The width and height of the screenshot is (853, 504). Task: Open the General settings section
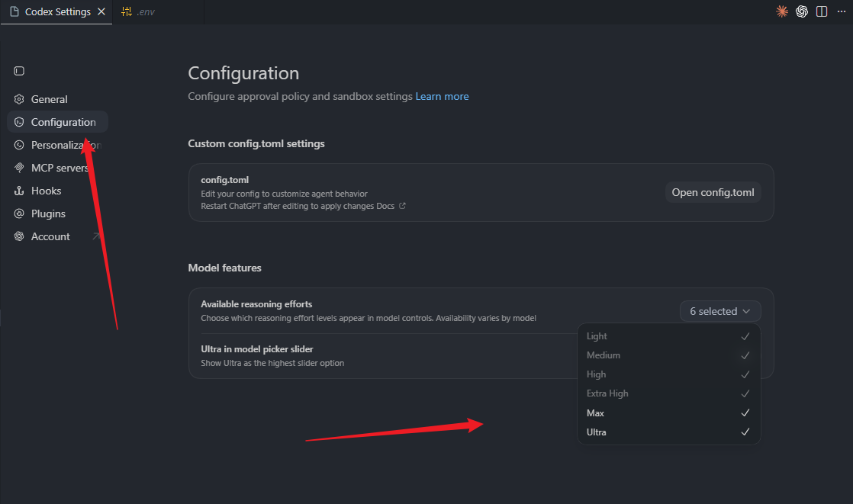pyautogui.click(x=57, y=99)
